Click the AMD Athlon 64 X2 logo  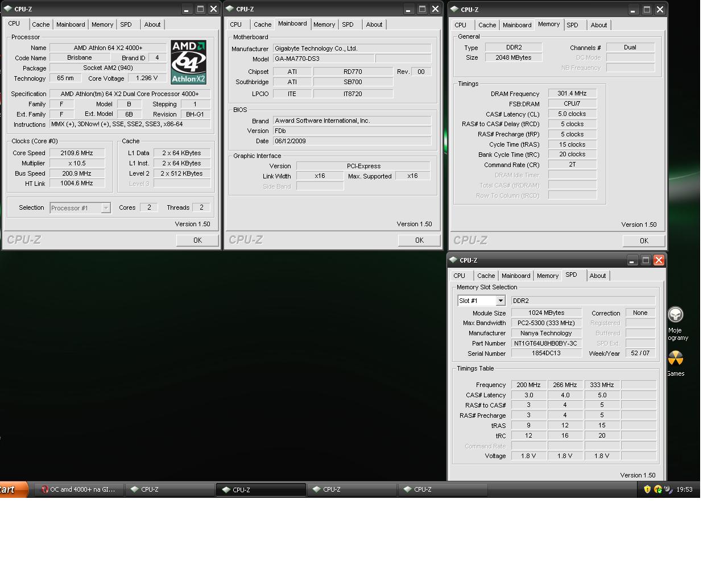pyautogui.click(x=188, y=62)
